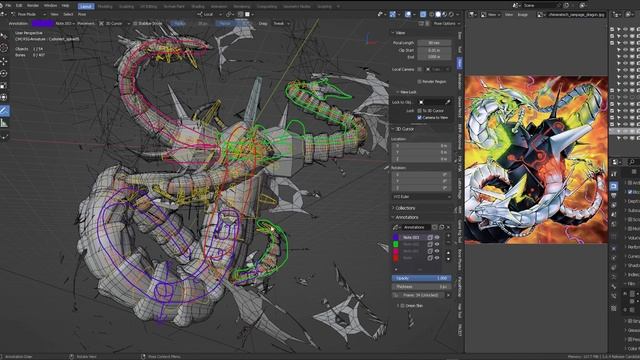Click the Focal Length value field
The width and height of the screenshot is (640, 360).
434,42
